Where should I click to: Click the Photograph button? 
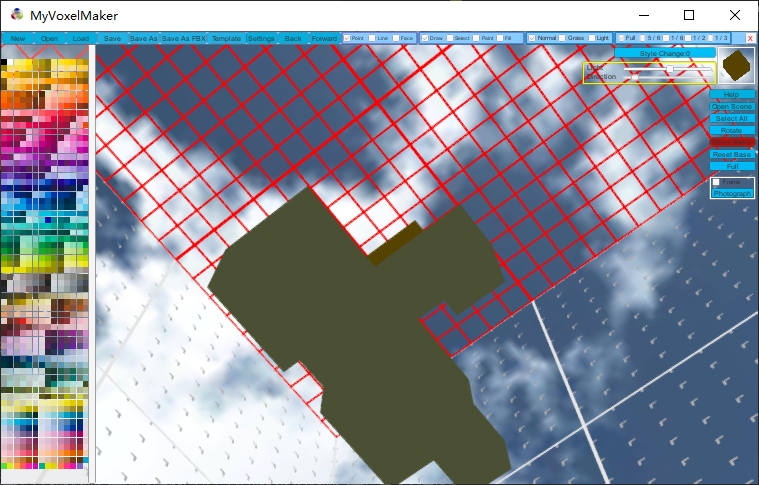[x=732, y=193]
